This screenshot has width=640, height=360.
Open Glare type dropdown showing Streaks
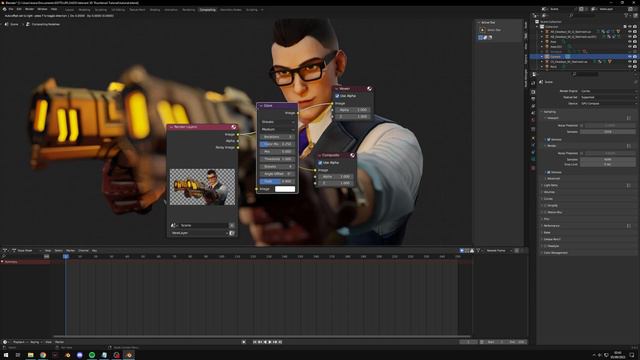(278, 122)
